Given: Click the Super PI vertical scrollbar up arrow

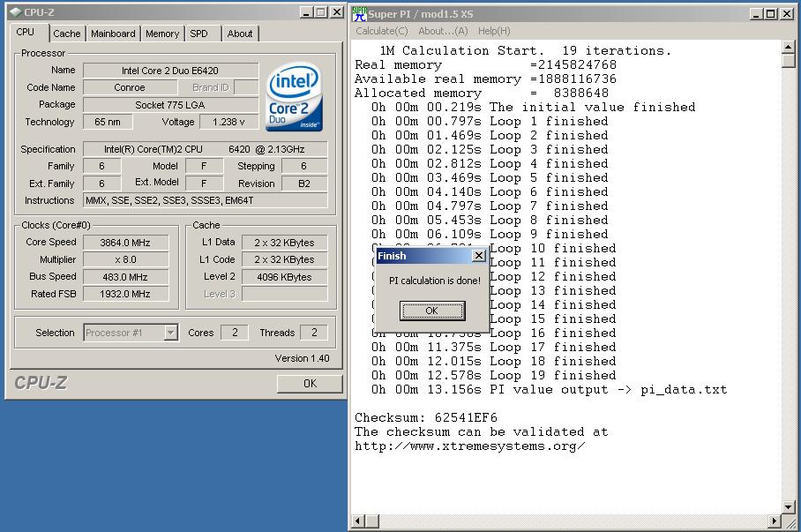Looking at the screenshot, I should tap(789, 47).
